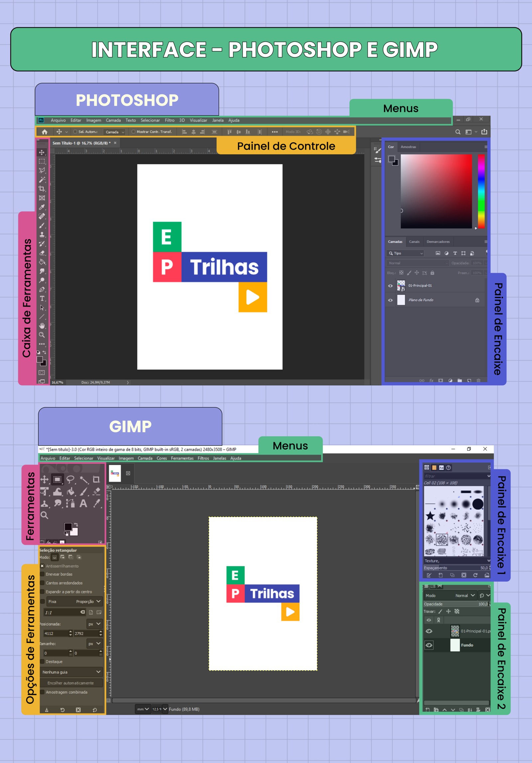Select Photoshop's Move tool

pyautogui.click(x=42, y=152)
